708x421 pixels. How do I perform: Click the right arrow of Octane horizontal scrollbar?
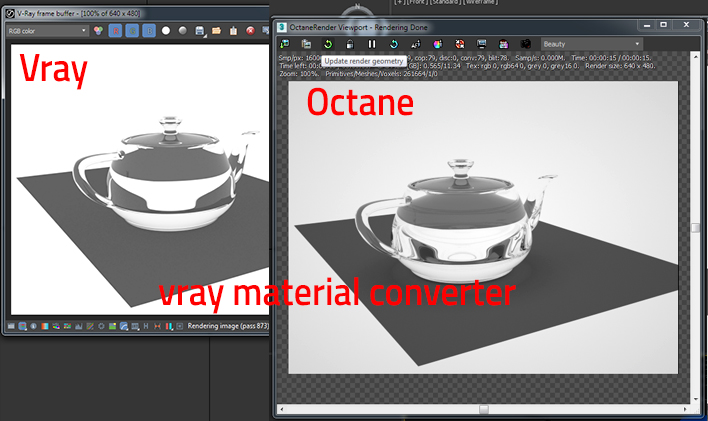(x=685, y=409)
